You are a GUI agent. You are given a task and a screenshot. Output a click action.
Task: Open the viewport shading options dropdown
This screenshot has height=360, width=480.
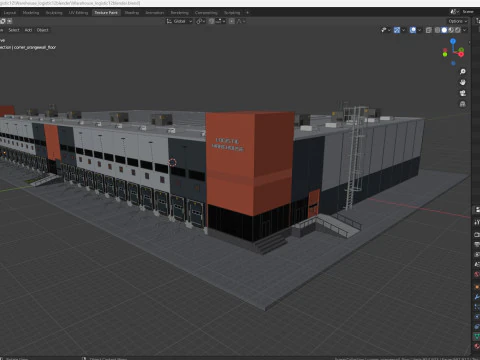[464, 30]
